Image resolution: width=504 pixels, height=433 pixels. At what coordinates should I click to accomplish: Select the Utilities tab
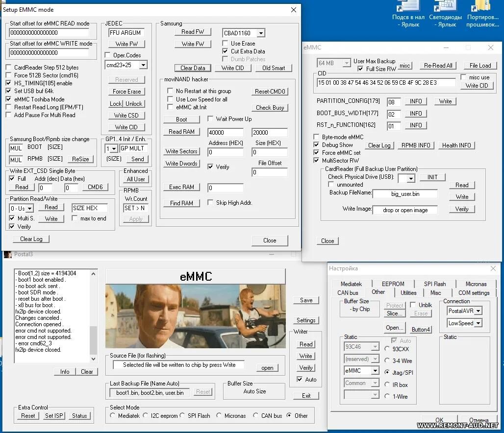[408, 292]
